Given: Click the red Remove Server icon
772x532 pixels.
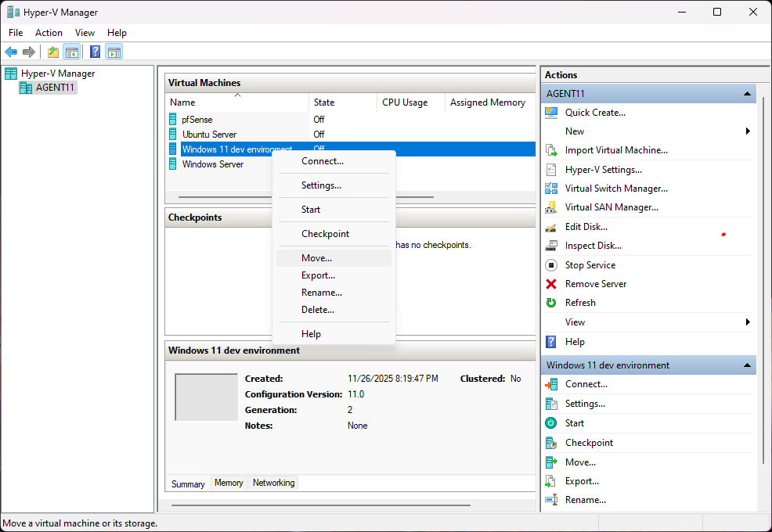Looking at the screenshot, I should (551, 284).
